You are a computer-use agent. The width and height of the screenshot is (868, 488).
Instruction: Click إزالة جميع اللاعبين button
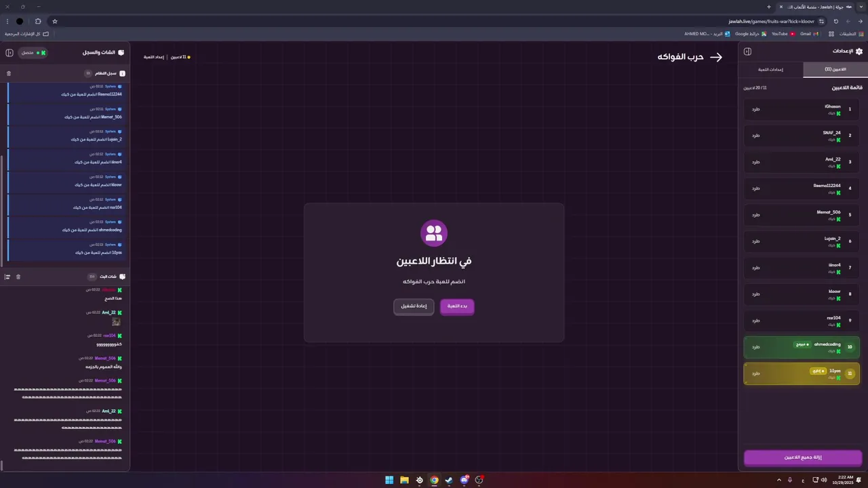(803, 457)
